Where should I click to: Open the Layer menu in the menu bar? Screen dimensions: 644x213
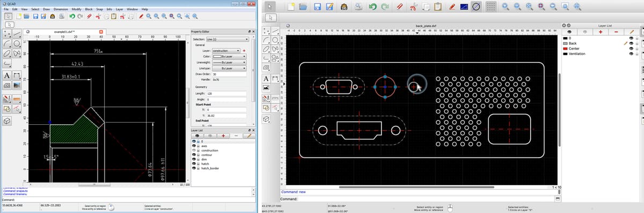(119, 10)
